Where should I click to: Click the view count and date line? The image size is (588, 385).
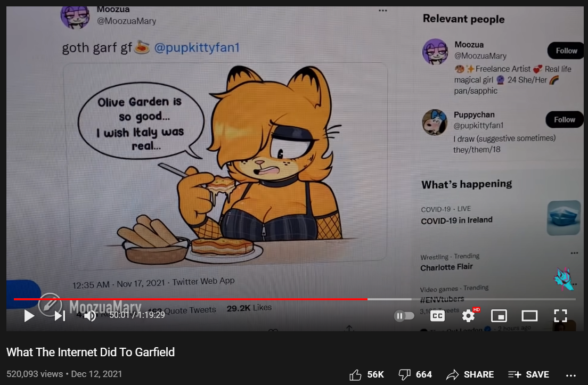64,374
